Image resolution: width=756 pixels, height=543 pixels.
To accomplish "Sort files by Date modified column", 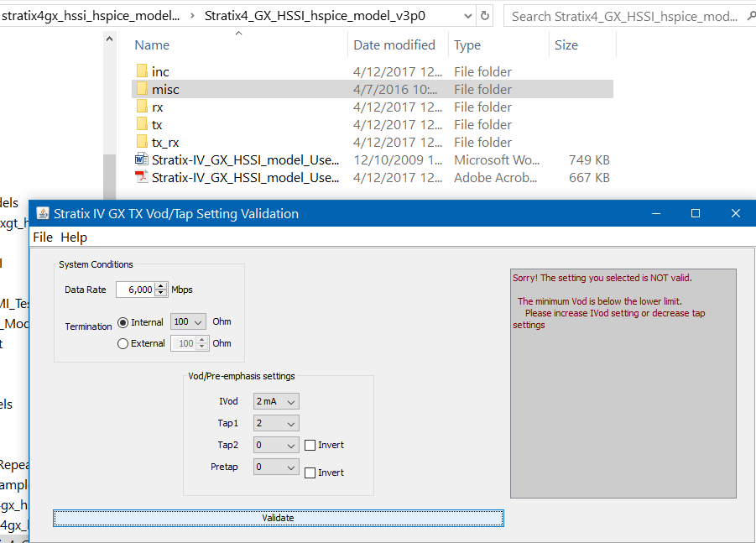I will point(394,45).
